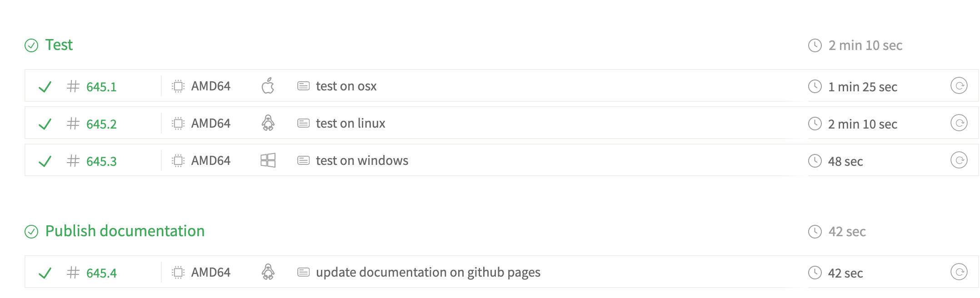
Task: Click the 48 sec duration label
Action: 845,161
